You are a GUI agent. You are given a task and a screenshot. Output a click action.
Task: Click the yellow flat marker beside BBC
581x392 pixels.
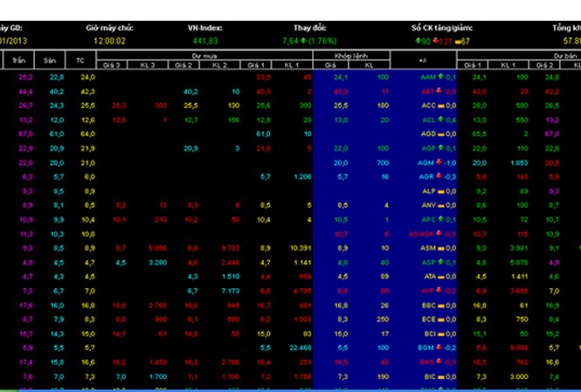coord(441,306)
